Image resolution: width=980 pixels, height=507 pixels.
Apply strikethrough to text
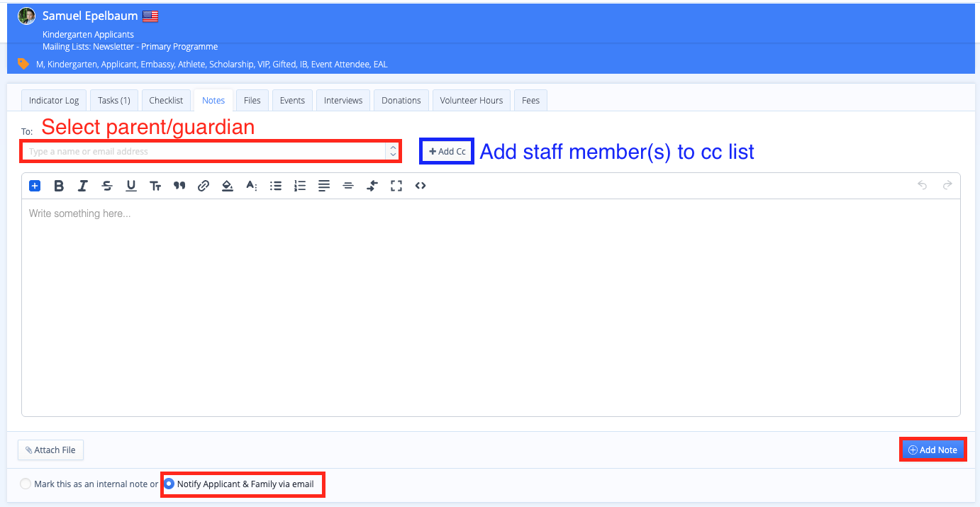point(107,186)
